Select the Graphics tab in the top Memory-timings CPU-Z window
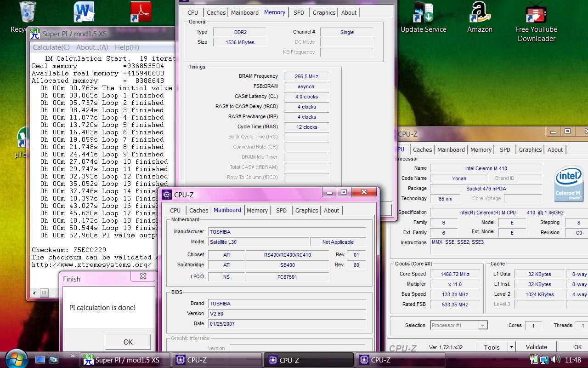 click(324, 12)
